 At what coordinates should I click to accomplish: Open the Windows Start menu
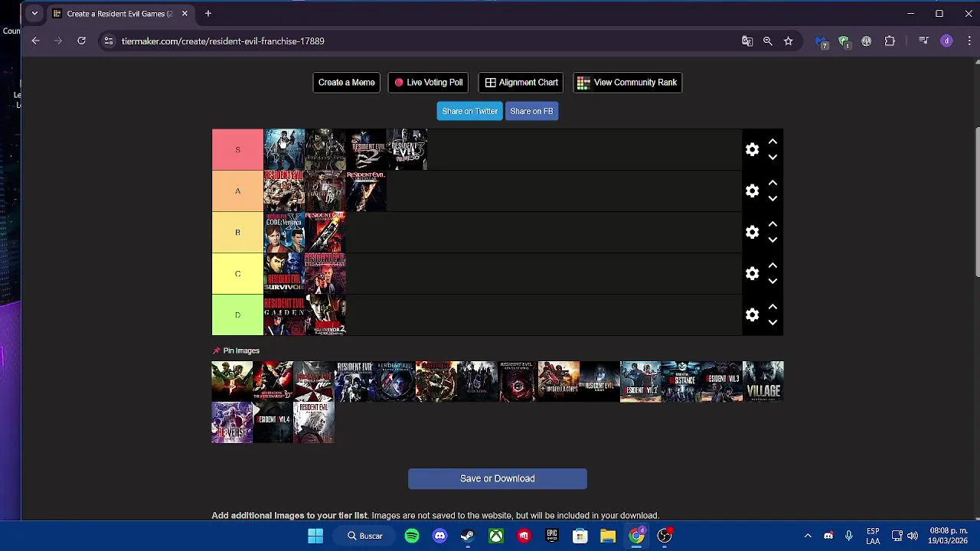click(x=315, y=536)
